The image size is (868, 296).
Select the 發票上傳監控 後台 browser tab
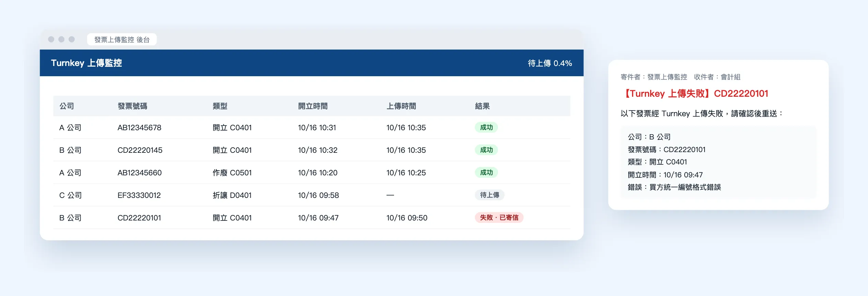(x=122, y=40)
